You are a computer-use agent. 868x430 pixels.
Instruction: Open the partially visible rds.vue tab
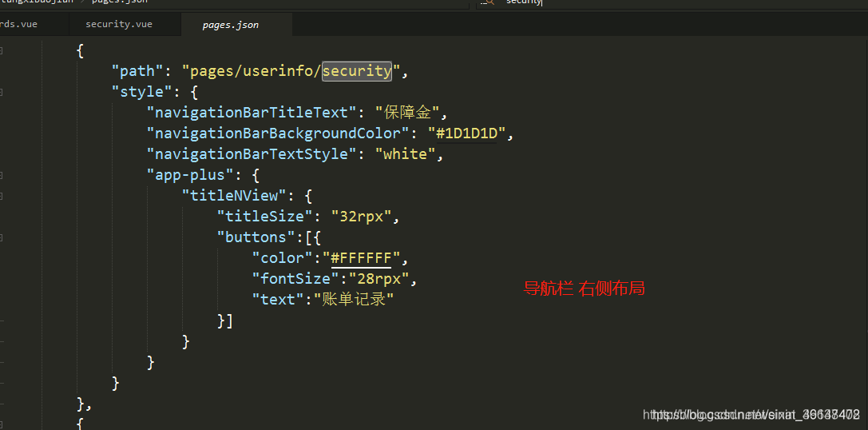tap(19, 25)
